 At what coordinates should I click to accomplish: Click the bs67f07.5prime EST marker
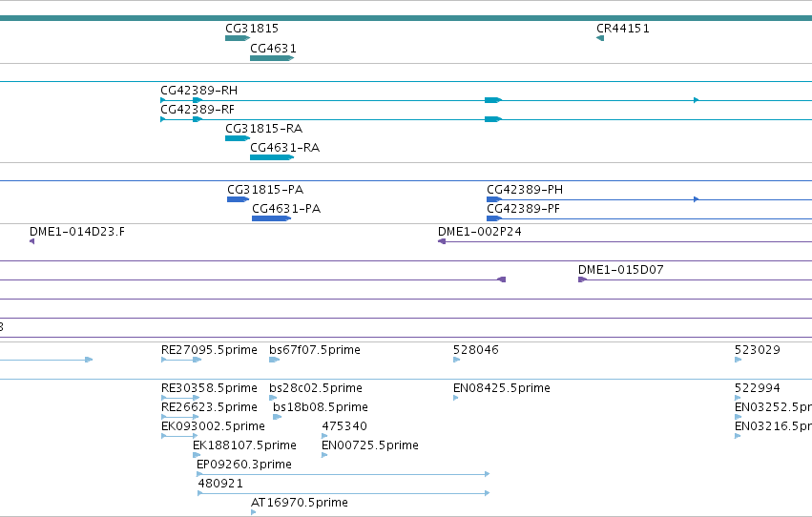point(275,360)
